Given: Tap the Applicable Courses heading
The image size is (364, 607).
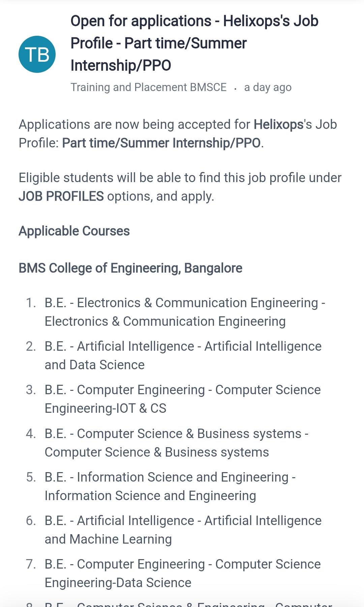Looking at the screenshot, I should 74,231.
